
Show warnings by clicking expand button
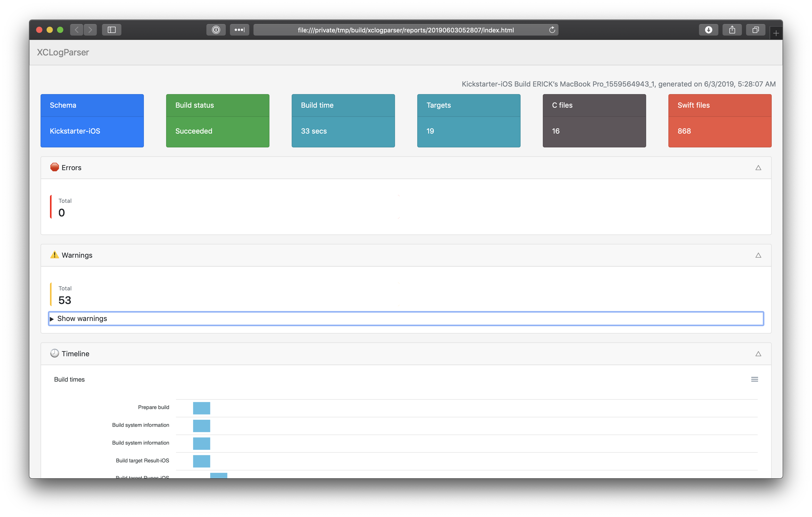(53, 318)
